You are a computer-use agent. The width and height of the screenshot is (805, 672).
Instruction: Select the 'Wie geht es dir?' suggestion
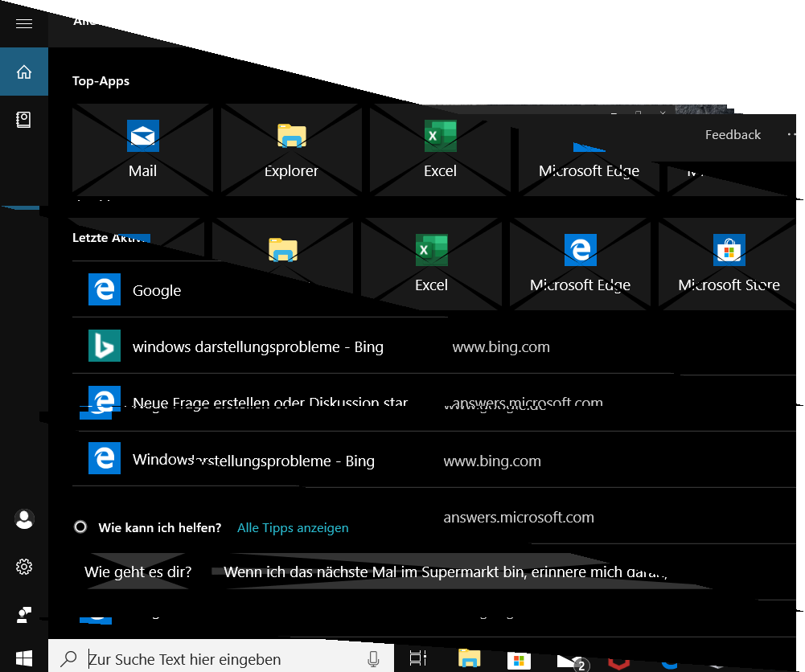click(x=138, y=572)
